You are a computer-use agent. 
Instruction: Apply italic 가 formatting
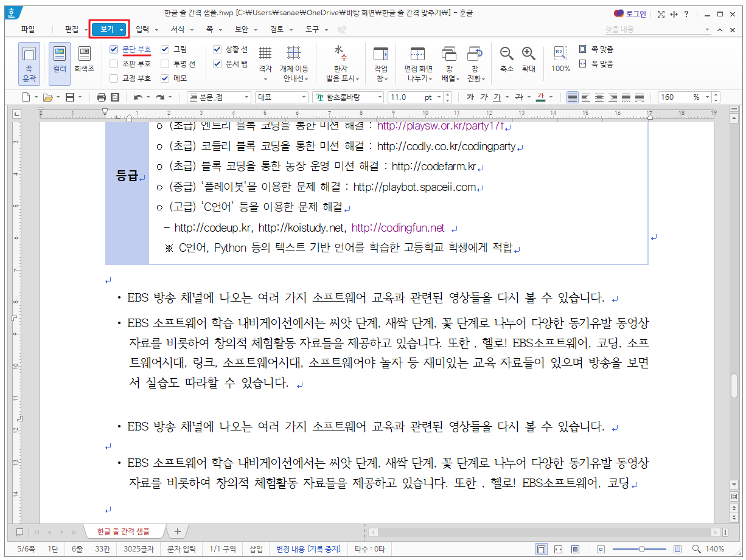pos(484,97)
